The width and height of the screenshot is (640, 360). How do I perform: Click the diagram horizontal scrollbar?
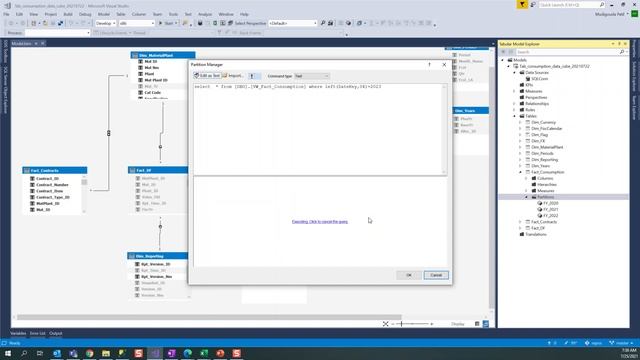[209, 317]
